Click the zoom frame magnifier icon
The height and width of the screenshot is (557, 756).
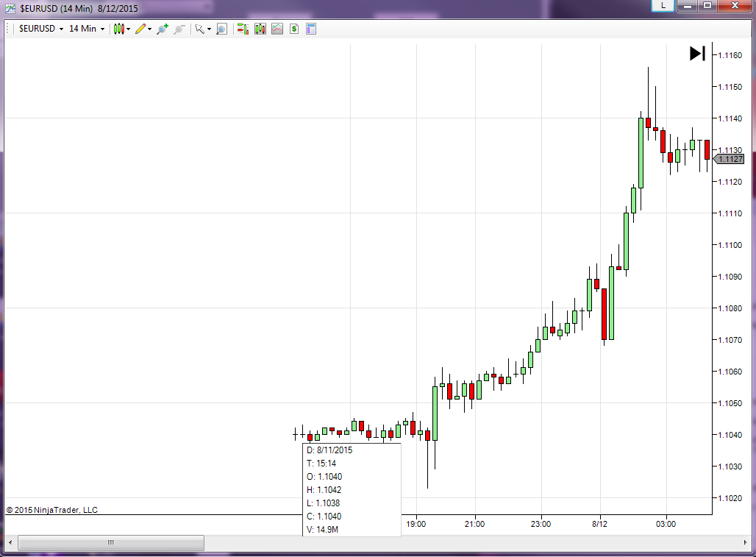pos(221,29)
